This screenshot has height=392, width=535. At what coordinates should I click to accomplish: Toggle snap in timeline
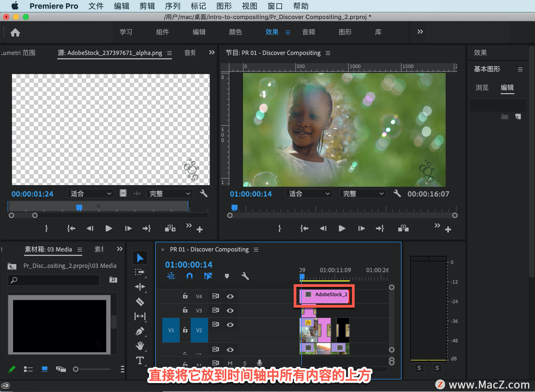[x=189, y=276]
